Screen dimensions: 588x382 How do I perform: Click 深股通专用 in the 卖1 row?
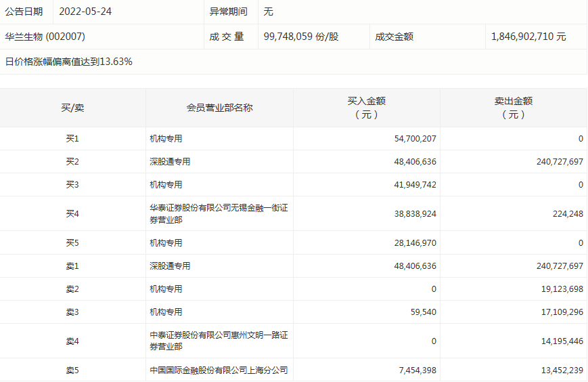170,266
